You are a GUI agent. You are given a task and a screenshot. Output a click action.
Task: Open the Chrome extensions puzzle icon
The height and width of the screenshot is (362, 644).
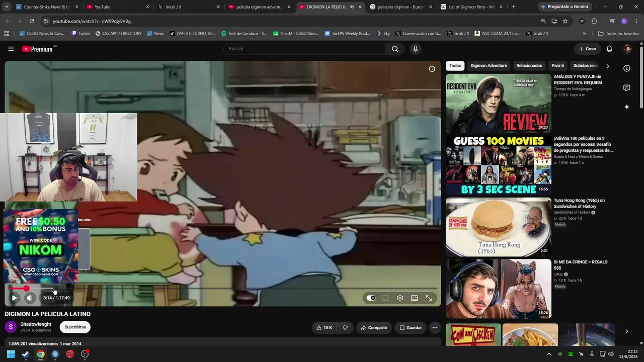click(594, 21)
